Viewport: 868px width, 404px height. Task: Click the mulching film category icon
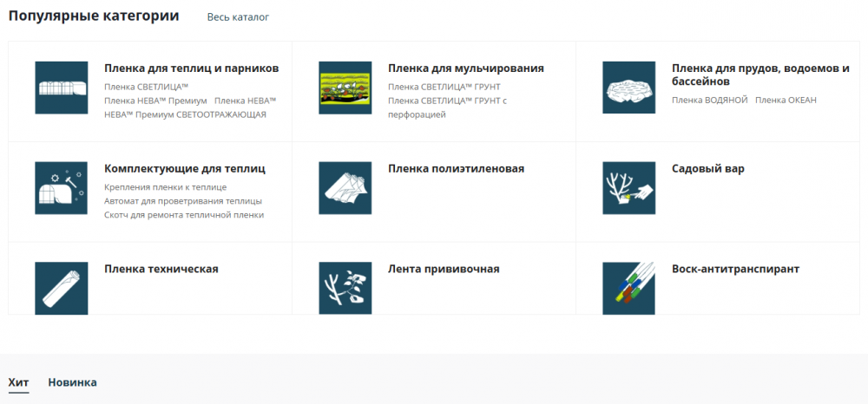coord(345,88)
